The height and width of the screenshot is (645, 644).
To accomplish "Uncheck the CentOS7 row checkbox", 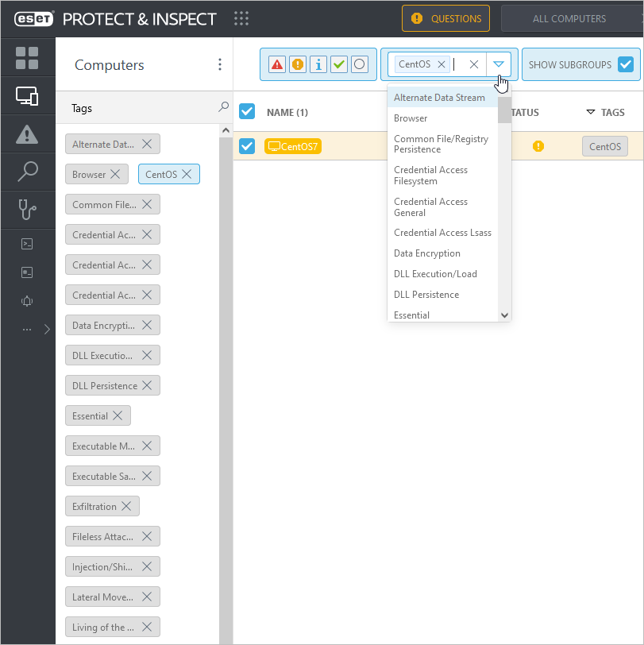I will [247, 146].
